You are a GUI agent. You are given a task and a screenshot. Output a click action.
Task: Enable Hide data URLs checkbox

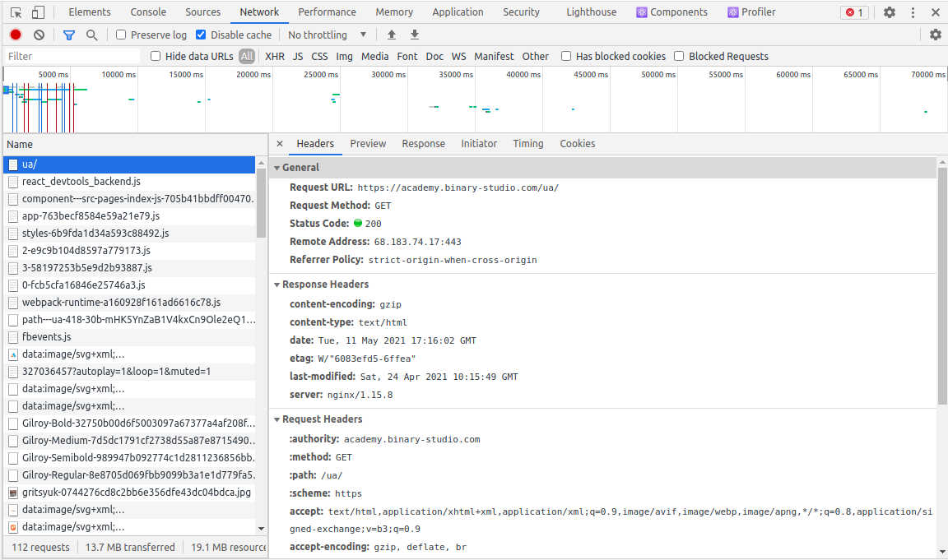pos(156,56)
